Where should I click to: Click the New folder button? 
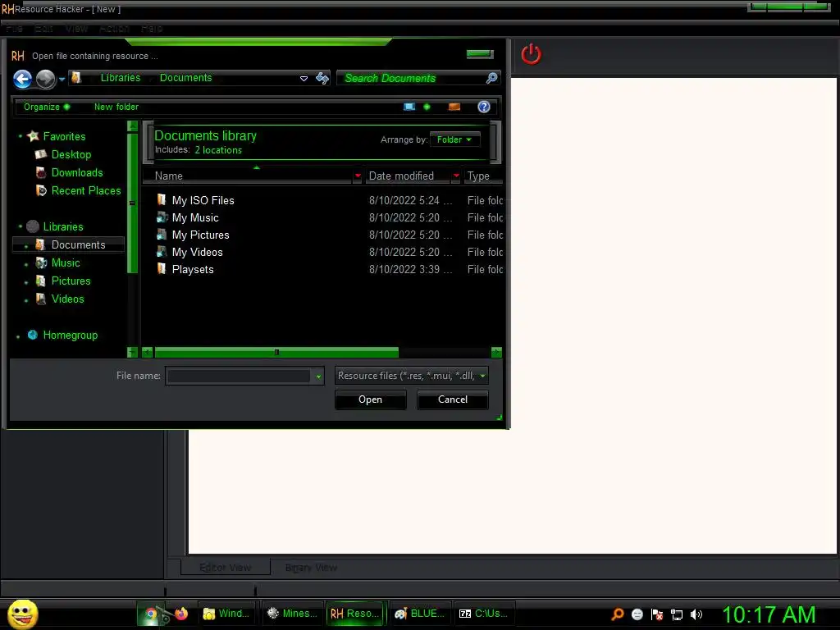click(x=116, y=107)
